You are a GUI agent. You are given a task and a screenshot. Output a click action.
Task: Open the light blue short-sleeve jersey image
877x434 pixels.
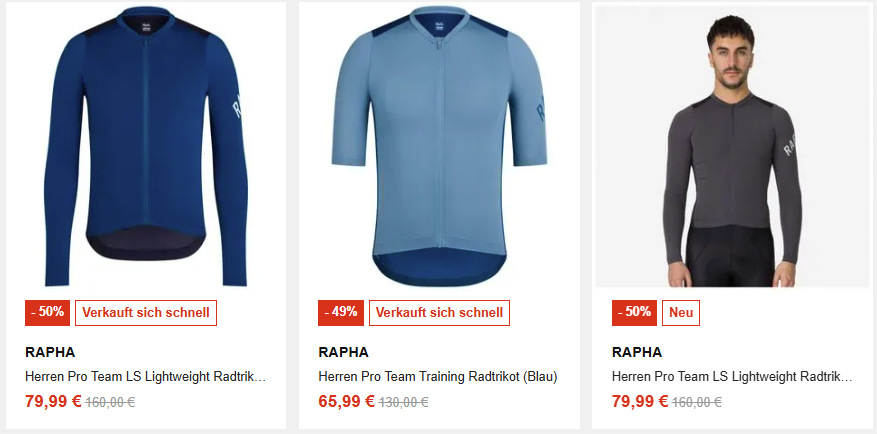(x=439, y=147)
